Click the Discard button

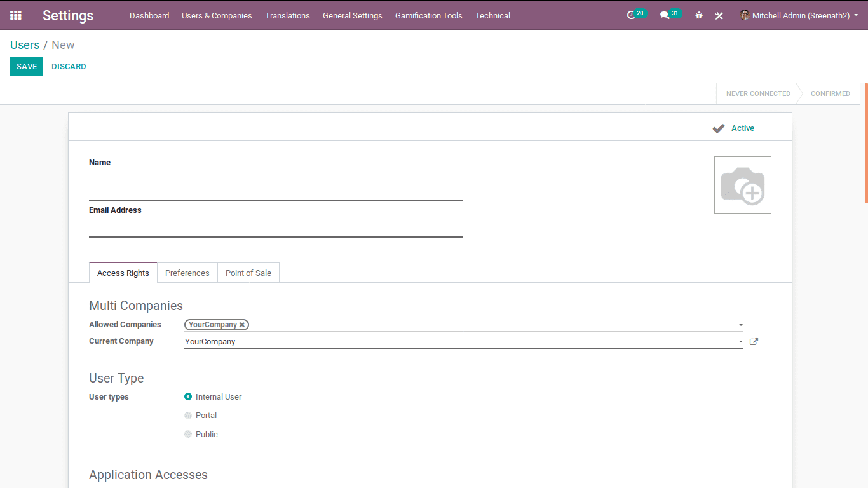69,67
